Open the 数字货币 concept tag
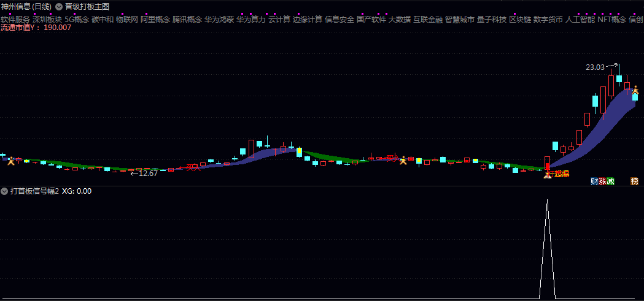This screenshot has height=301, width=644. pos(548,19)
